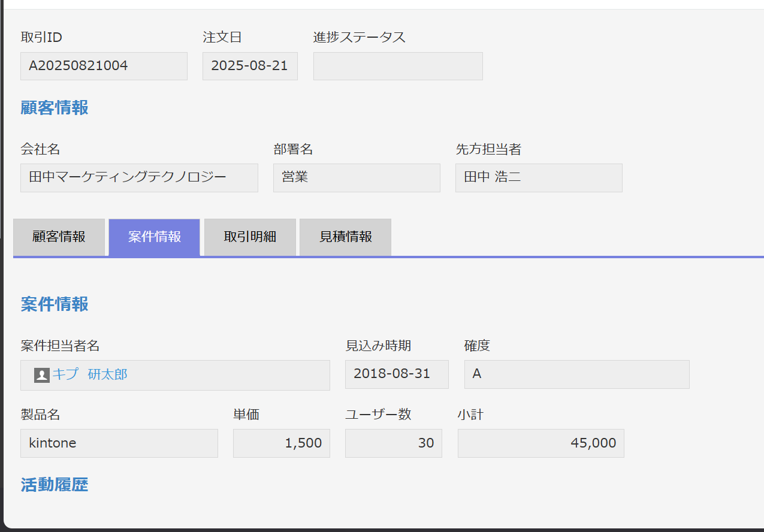Click the 小計 value 45,000
The height and width of the screenshot is (532, 764).
pyautogui.click(x=541, y=443)
